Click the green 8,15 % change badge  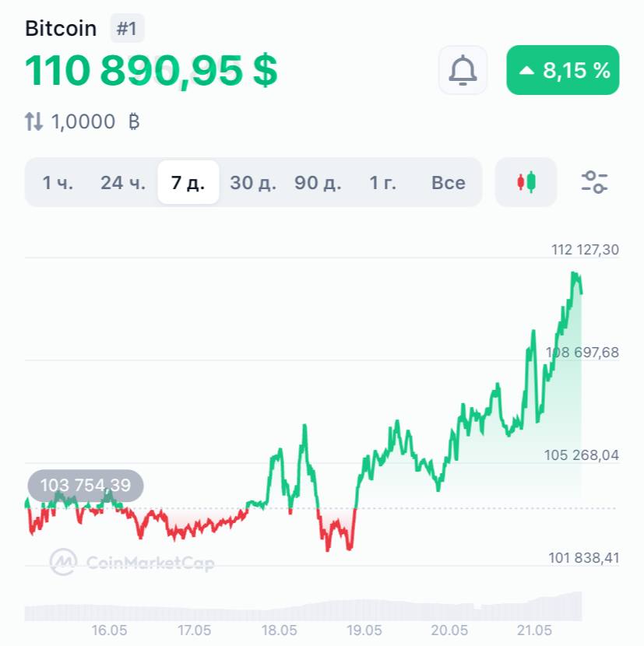point(563,71)
